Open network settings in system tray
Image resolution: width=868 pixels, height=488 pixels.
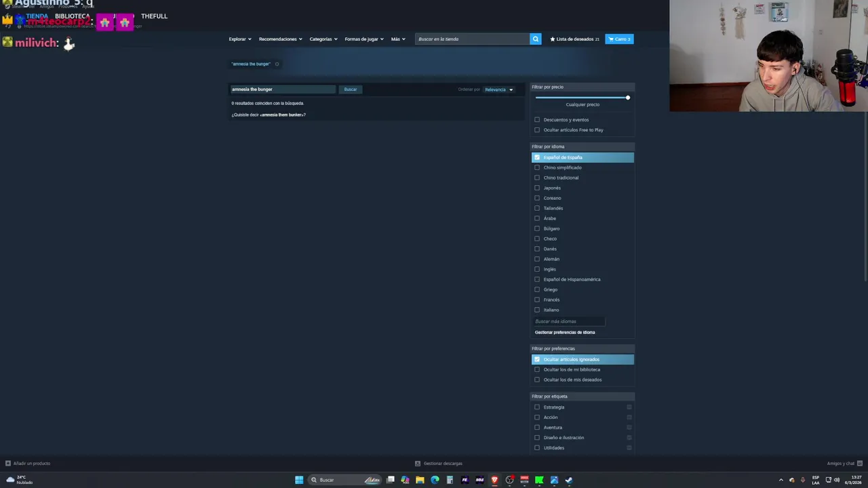click(828, 480)
